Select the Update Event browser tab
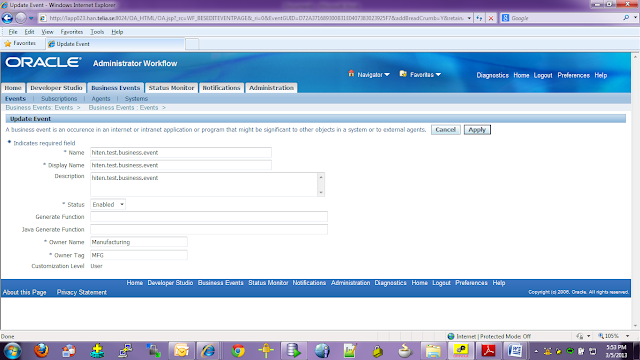 pos(115,44)
